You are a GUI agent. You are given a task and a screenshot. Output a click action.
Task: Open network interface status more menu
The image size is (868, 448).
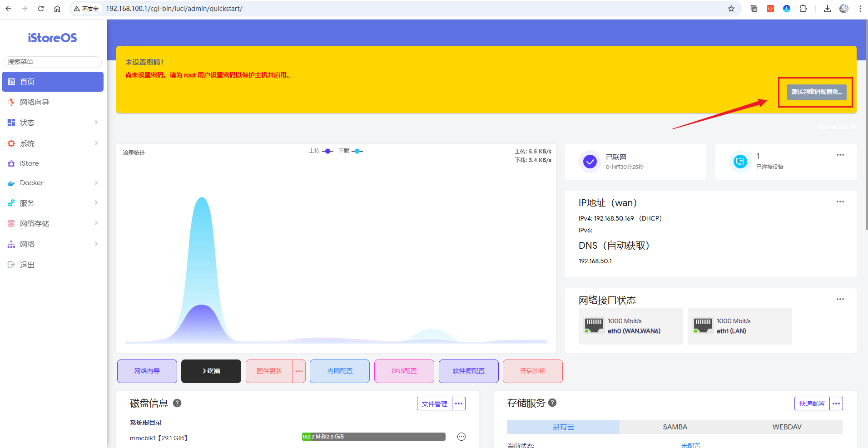[840, 299]
